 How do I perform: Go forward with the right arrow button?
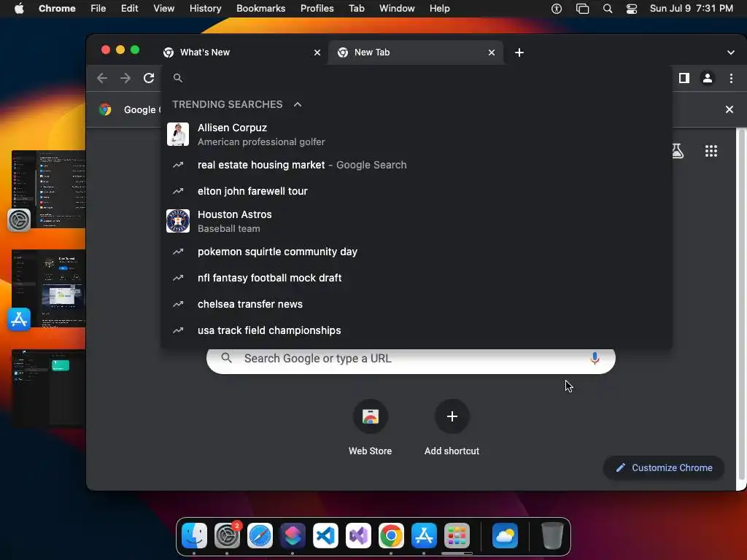[x=125, y=78]
